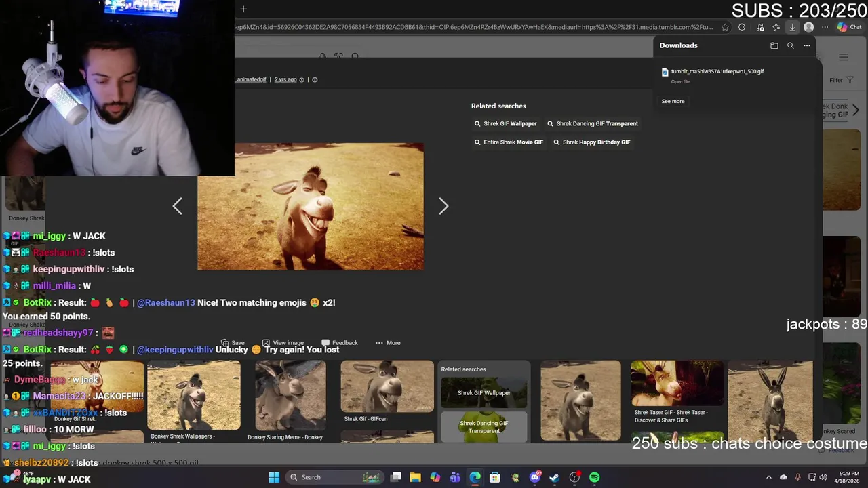This screenshot has height=488, width=868.
Task: Open Feedback for this image
Action: pyautogui.click(x=340, y=342)
